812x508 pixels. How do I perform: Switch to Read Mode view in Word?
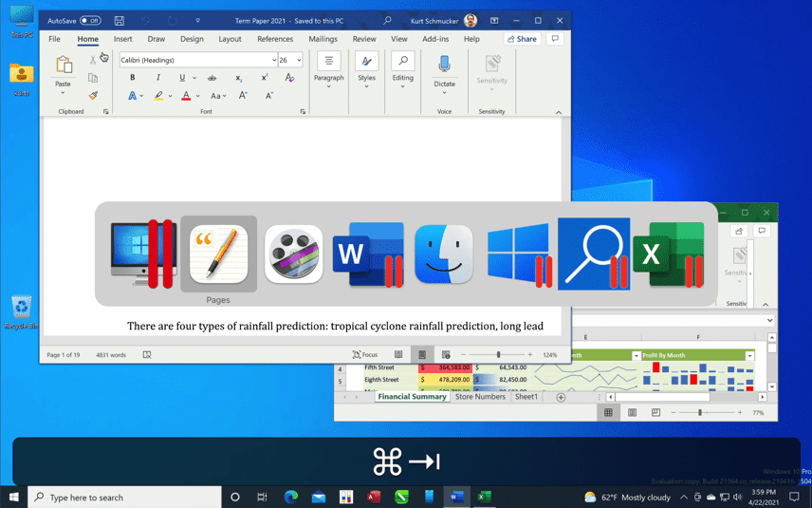point(398,354)
